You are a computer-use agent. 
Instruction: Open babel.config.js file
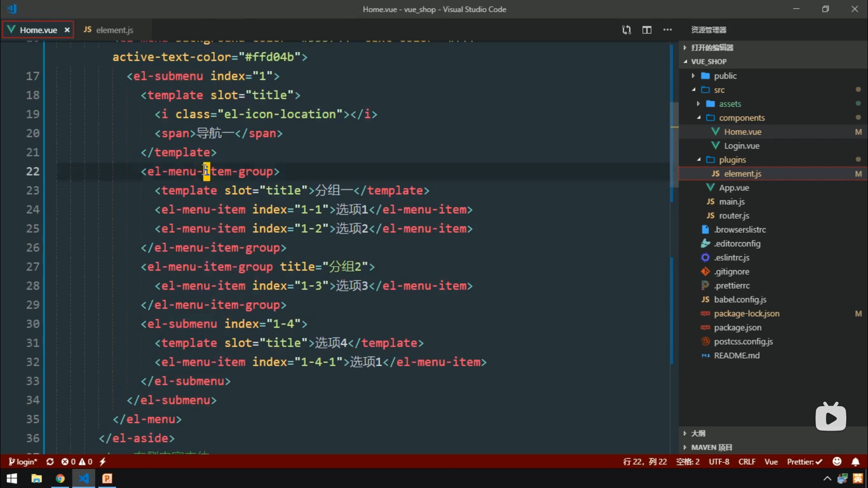[x=740, y=300]
